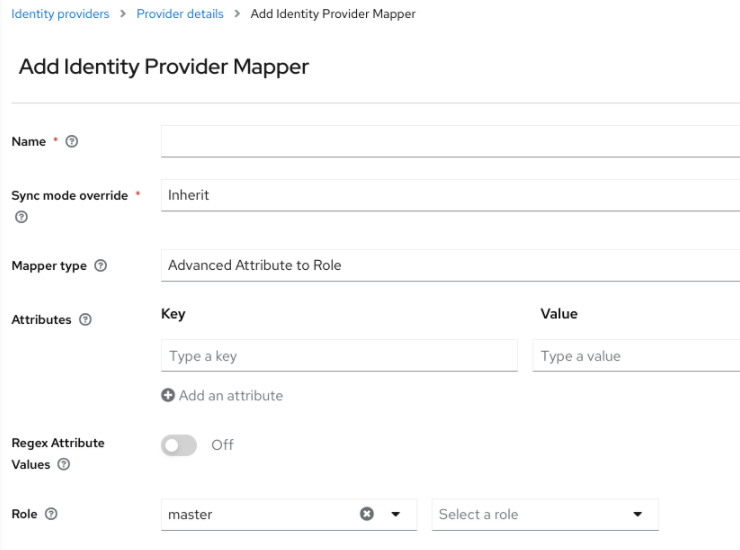Click the Add an attribute link
740x550 pixels.
click(x=230, y=395)
